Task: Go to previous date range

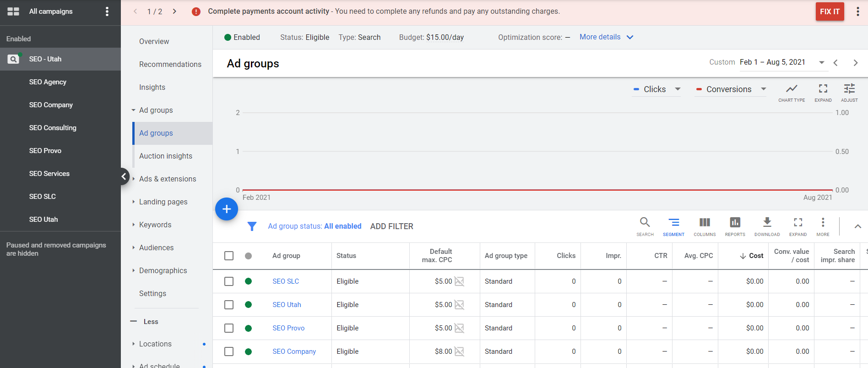Action: tap(835, 63)
